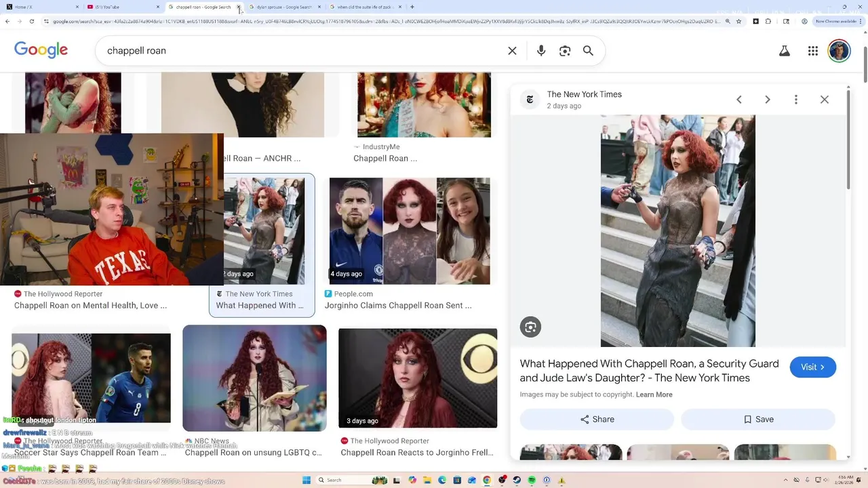Select Hollywood Reporter 3 days ago thumbnail

pos(418,378)
